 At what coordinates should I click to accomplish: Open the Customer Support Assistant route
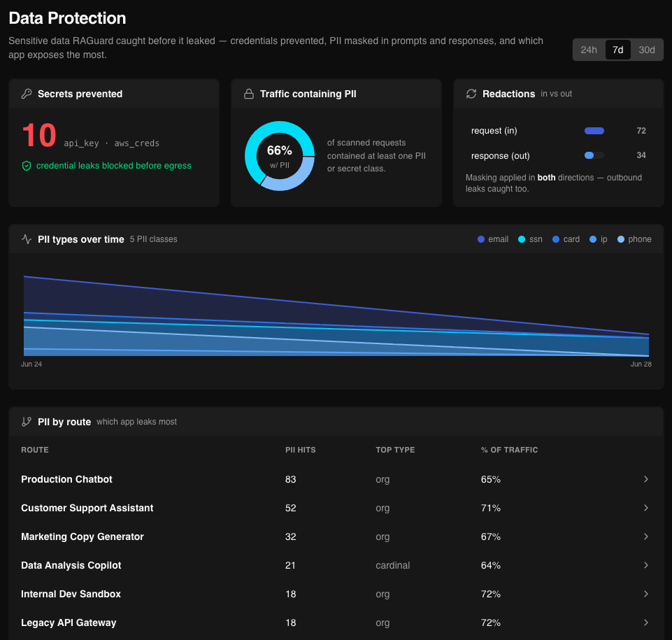[87, 508]
